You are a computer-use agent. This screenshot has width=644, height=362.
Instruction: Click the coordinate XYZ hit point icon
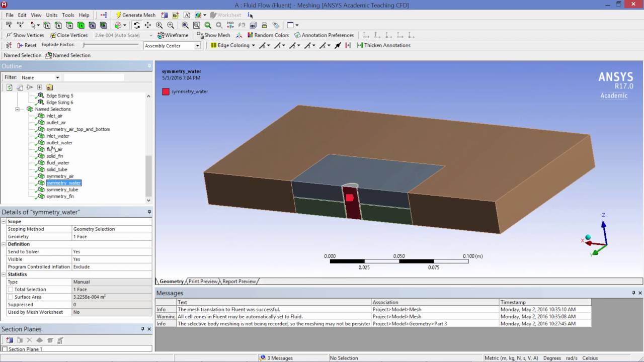[20, 25]
